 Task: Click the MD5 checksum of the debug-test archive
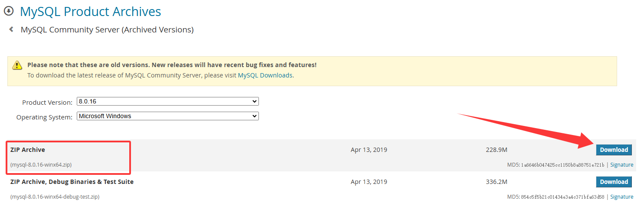[x=556, y=197]
